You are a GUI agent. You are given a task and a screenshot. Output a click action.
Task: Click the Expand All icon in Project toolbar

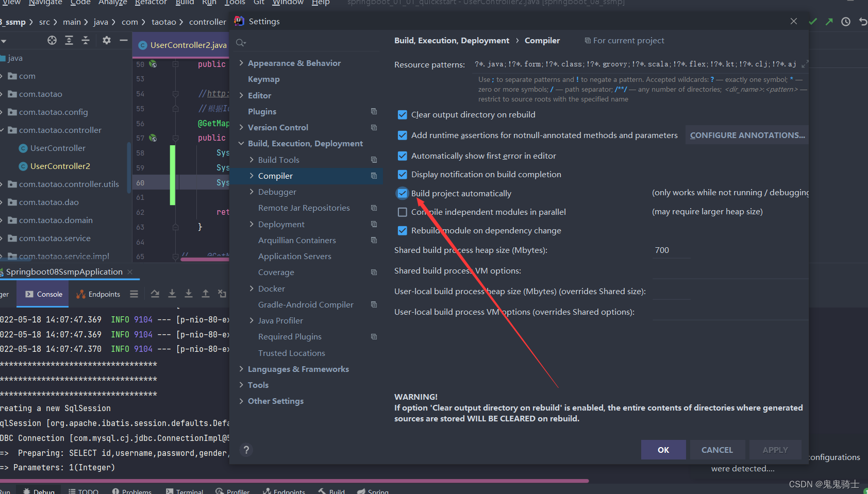[69, 40]
